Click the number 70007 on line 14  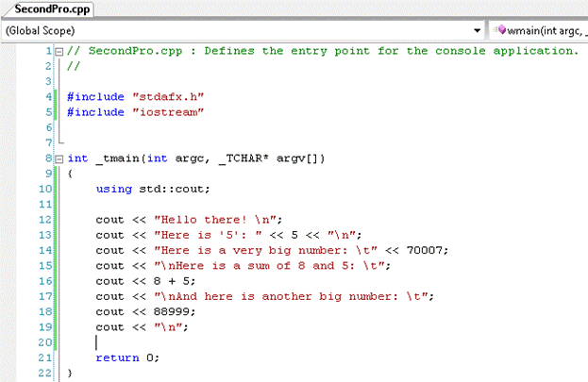point(424,250)
